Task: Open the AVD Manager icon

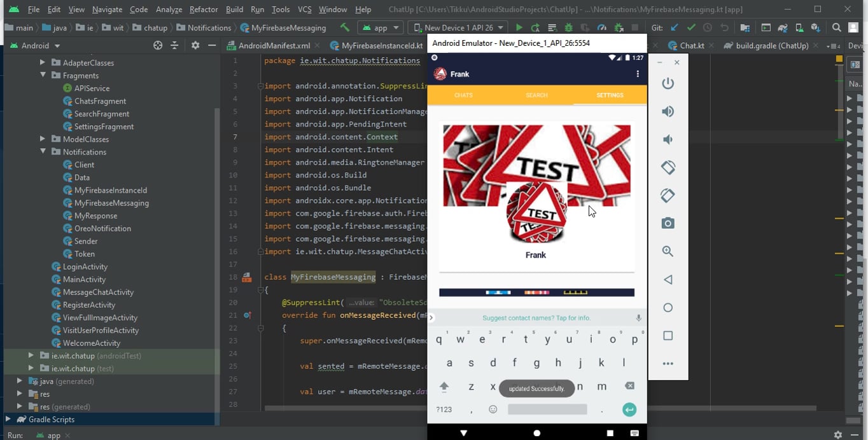Action: (799, 27)
